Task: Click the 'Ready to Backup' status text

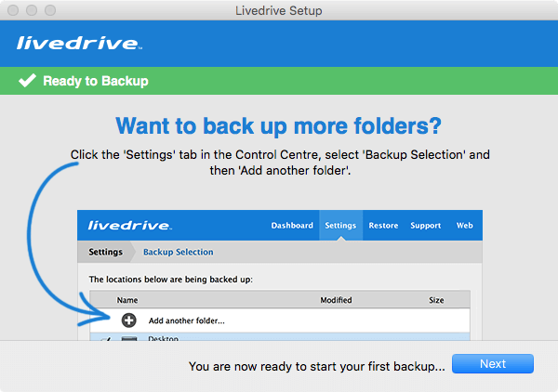Action: tap(96, 81)
